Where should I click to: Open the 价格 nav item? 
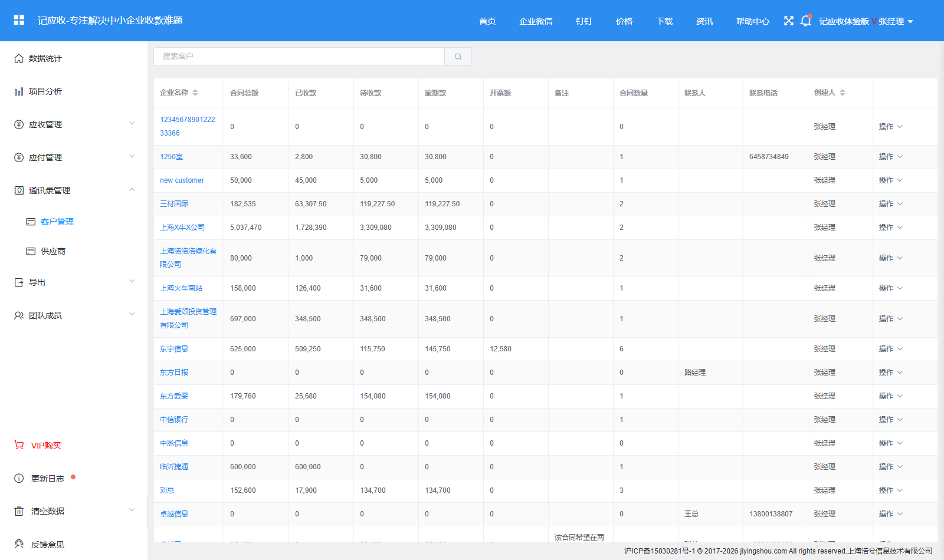(x=624, y=21)
